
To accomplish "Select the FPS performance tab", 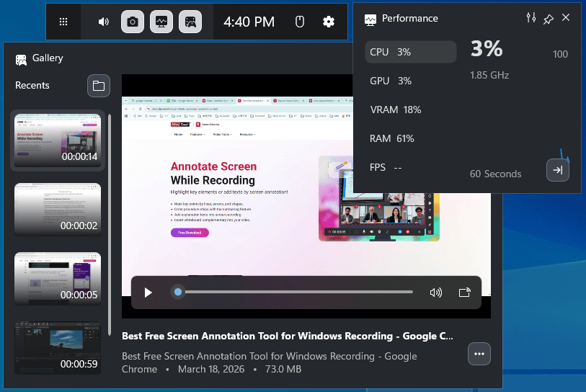I will tap(410, 167).
